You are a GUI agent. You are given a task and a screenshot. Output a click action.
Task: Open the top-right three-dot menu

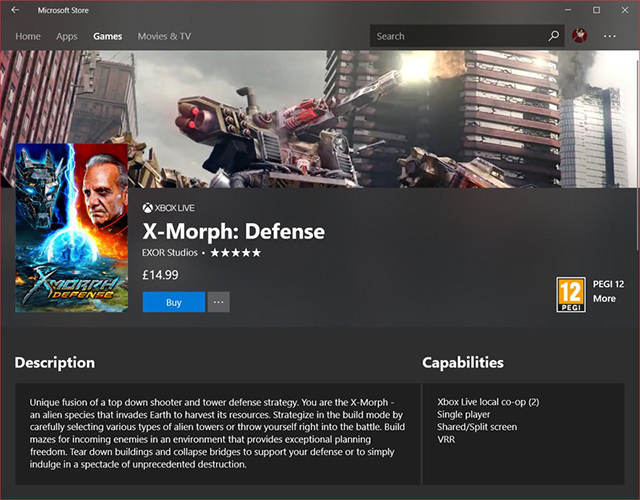click(x=609, y=36)
